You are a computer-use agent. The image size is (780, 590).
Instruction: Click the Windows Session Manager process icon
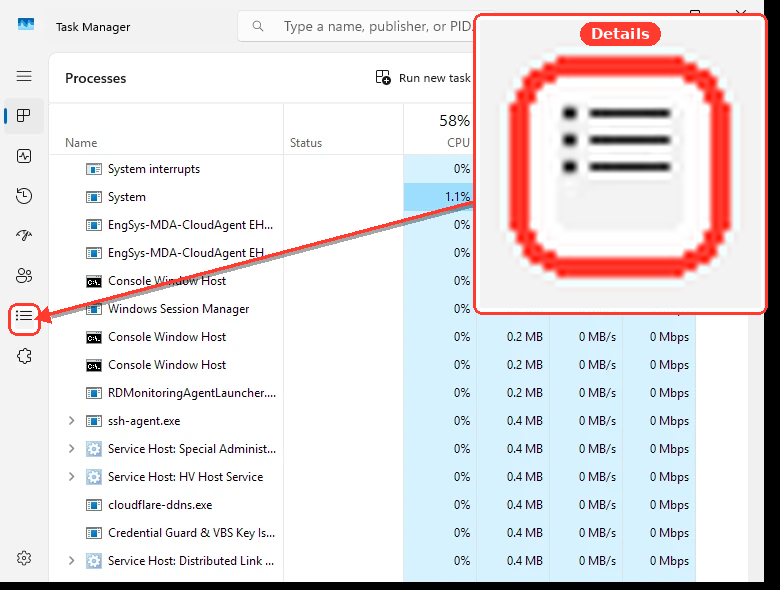click(x=94, y=309)
